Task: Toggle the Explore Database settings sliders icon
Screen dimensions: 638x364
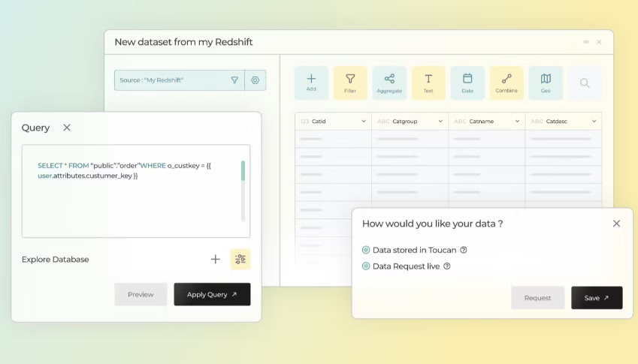Action: pyautogui.click(x=240, y=259)
